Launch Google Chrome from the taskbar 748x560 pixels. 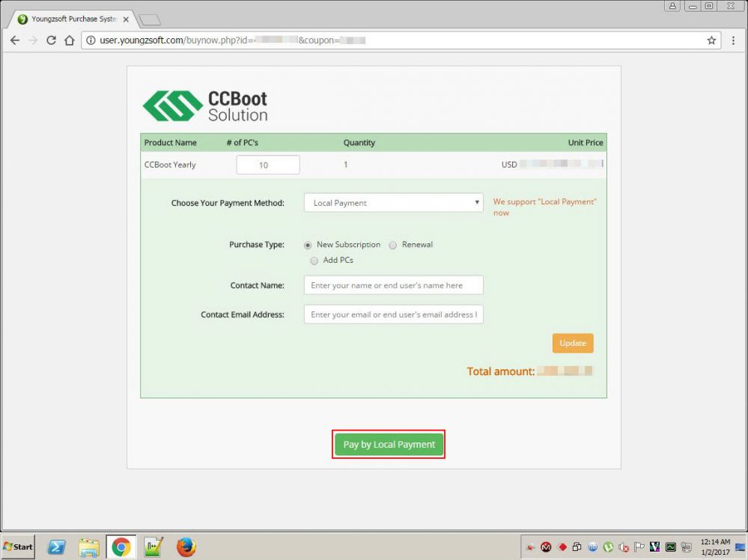click(x=121, y=547)
